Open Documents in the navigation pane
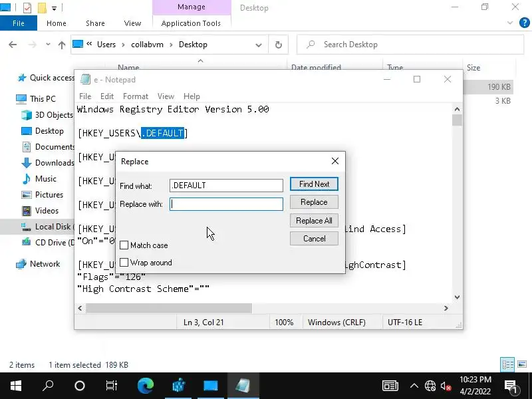The image size is (532, 399). (x=47, y=146)
